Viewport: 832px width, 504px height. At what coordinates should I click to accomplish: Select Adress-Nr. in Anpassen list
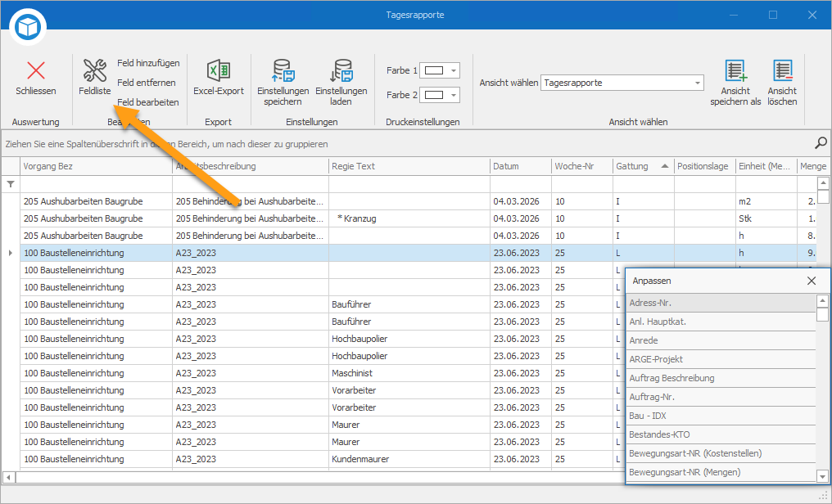[721, 304]
